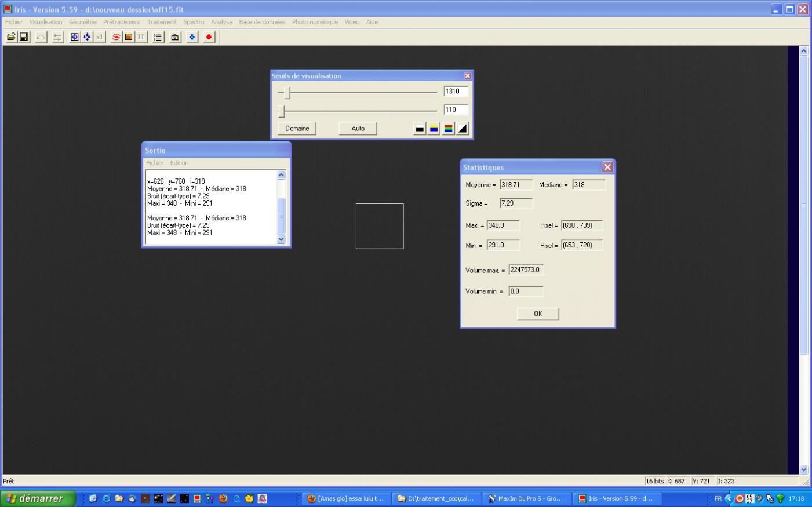Launch Internet Explorer from quick launch

point(106,498)
